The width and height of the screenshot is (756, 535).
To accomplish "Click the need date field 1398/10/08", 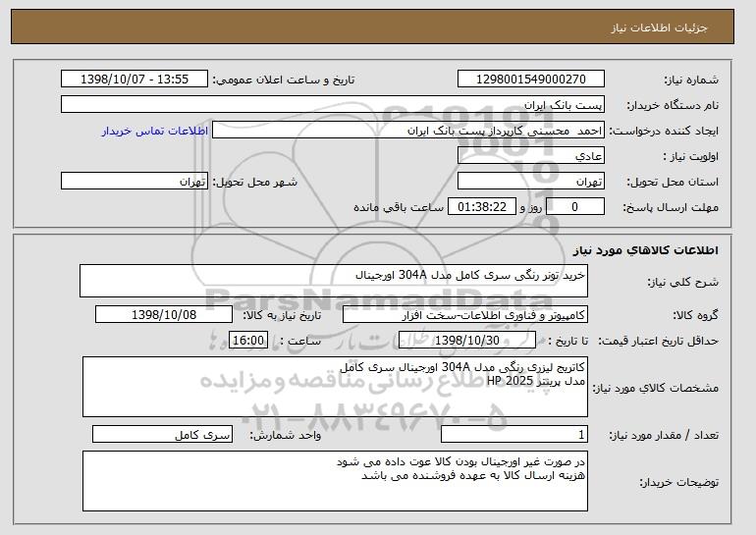I will point(164,315).
